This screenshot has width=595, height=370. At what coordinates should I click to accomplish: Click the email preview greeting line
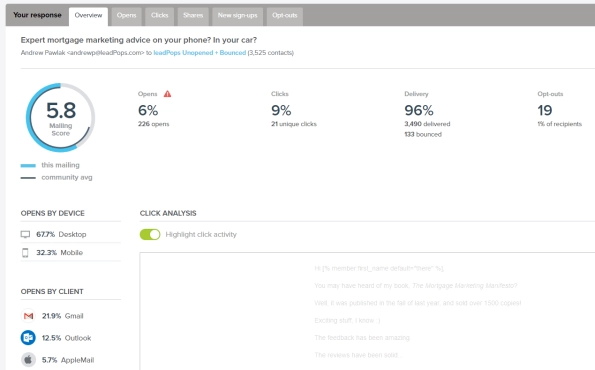pos(379,268)
